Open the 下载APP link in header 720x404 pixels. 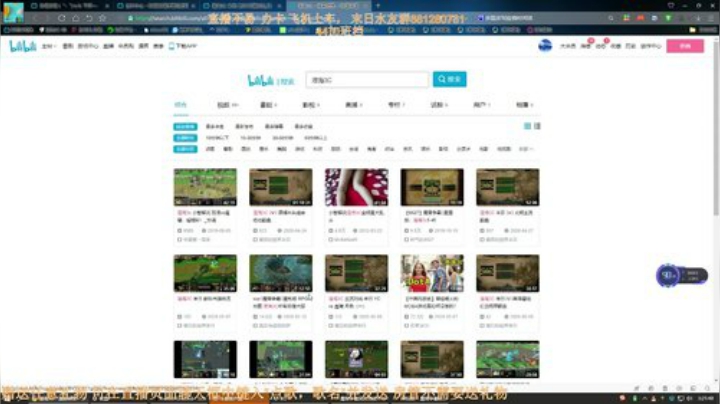coord(183,46)
